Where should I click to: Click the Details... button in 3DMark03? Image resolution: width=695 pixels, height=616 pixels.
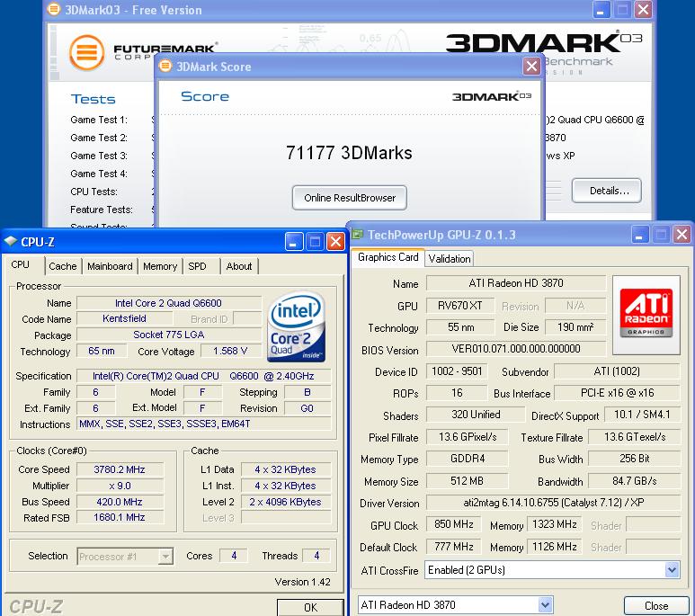pyautogui.click(x=606, y=191)
